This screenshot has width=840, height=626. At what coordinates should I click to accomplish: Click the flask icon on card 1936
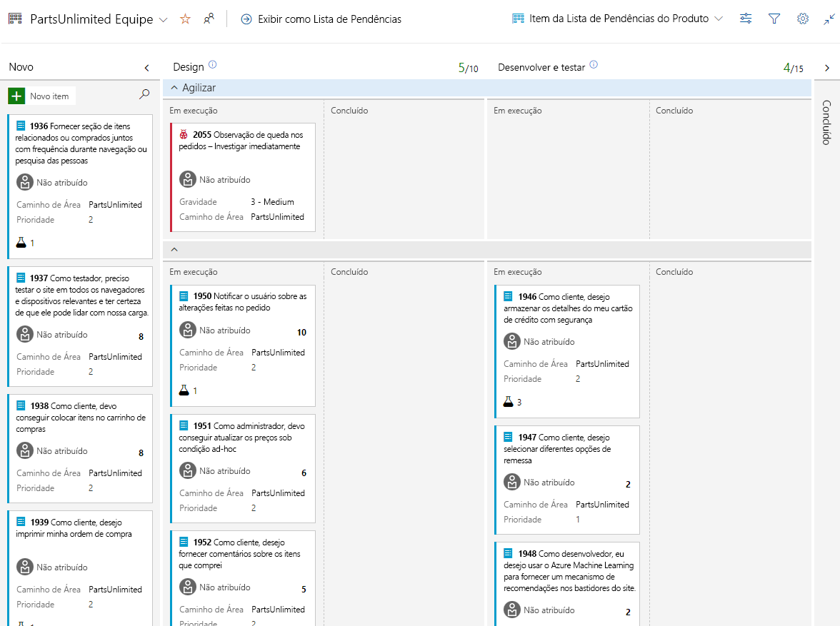[x=22, y=242]
